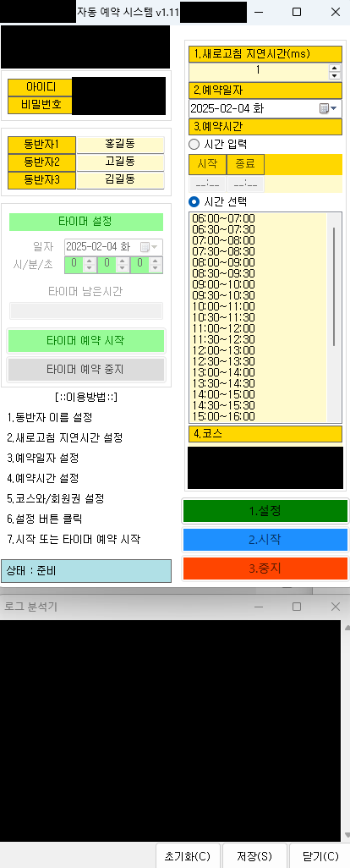350x868 pixels.
Task: Open the calendar icon in the 예약일자 date picker
Action: pos(324,108)
